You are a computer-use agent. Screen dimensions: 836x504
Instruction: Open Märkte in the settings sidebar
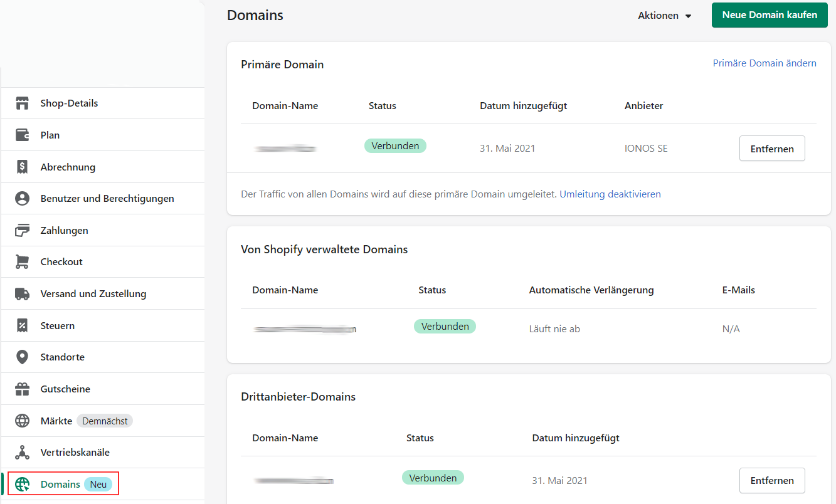coord(56,421)
